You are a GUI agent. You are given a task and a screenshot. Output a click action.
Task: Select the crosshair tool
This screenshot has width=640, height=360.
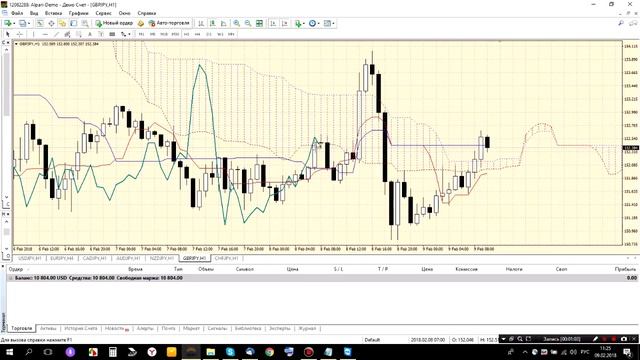click(20, 34)
